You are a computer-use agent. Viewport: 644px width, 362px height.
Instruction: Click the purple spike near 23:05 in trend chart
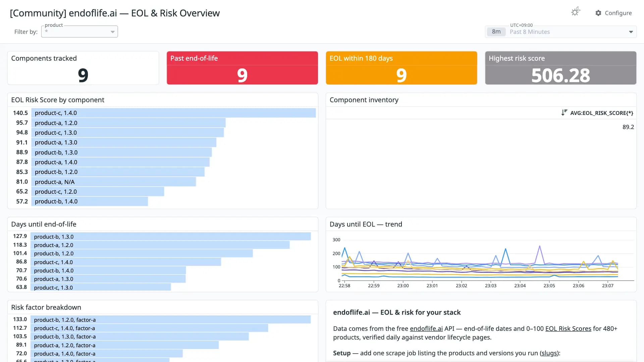[x=540, y=247]
